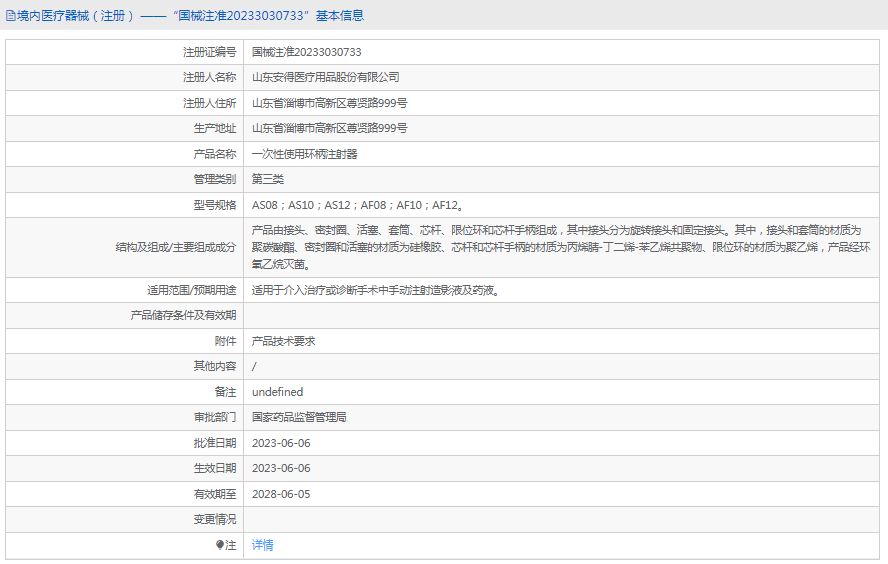Click the structure composition description paragraph
The height and width of the screenshot is (564, 888).
(561, 247)
